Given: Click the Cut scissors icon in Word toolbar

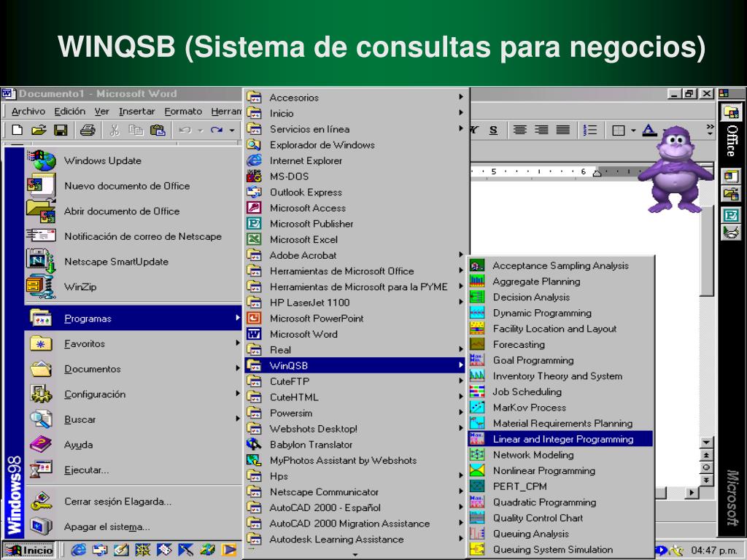Looking at the screenshot, I should [x=115, y=130].
